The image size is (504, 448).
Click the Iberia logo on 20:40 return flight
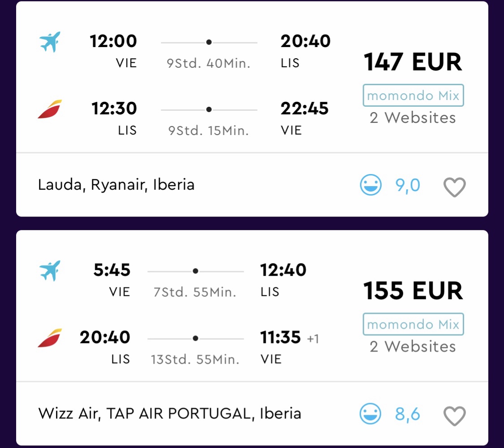(x=50, y=338)
